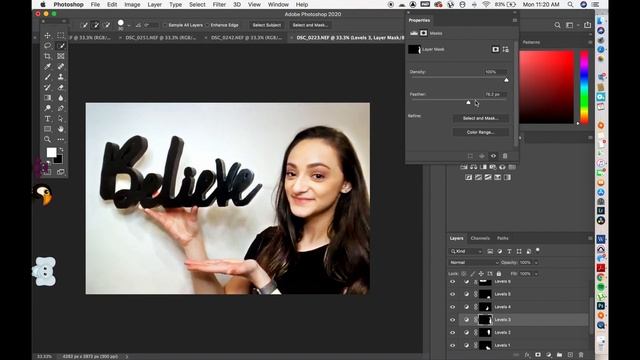Switch to the Channels tab
Image resolution: width=640 pixels, height=360 pixels.
pos(480,238)
